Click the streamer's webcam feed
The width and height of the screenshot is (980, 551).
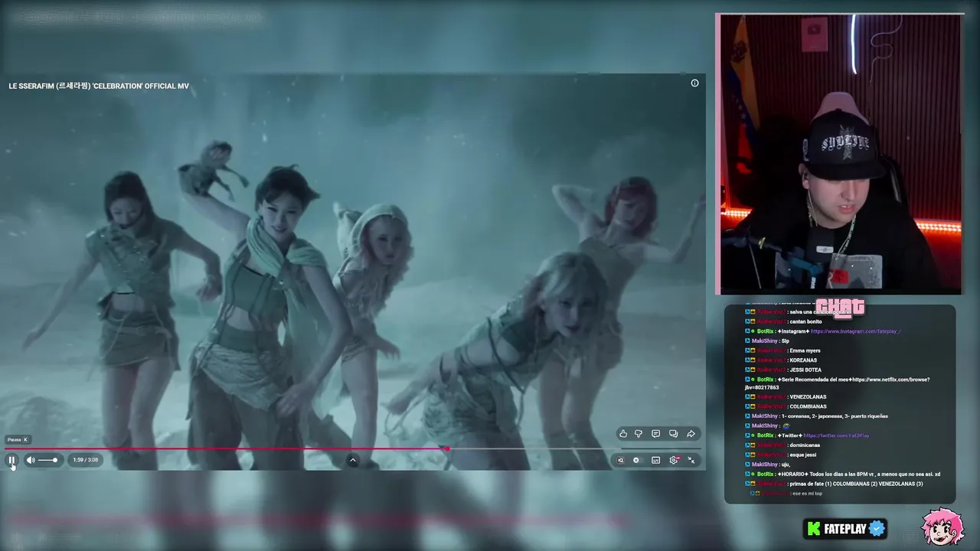pyautogui.click(x=840, y=154)
